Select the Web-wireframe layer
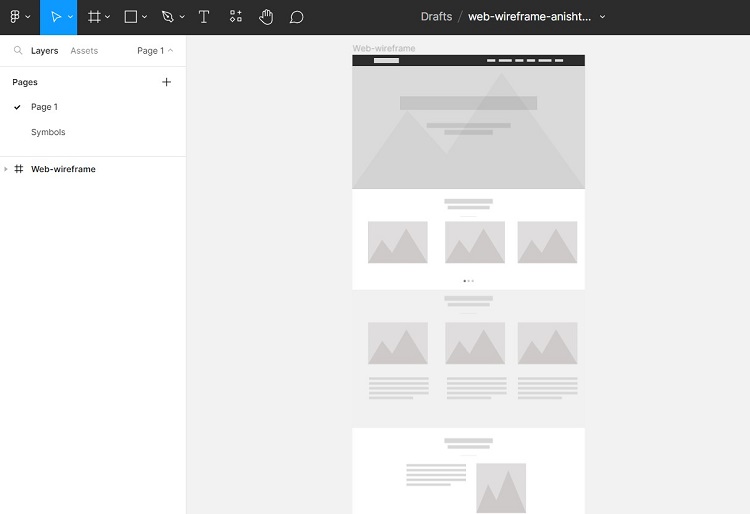 click(63, 169)
